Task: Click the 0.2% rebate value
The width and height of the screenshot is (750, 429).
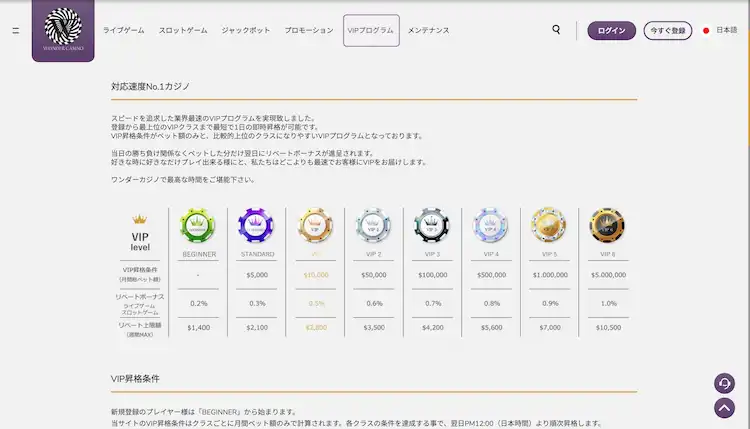Action: [x=199, y=303]
